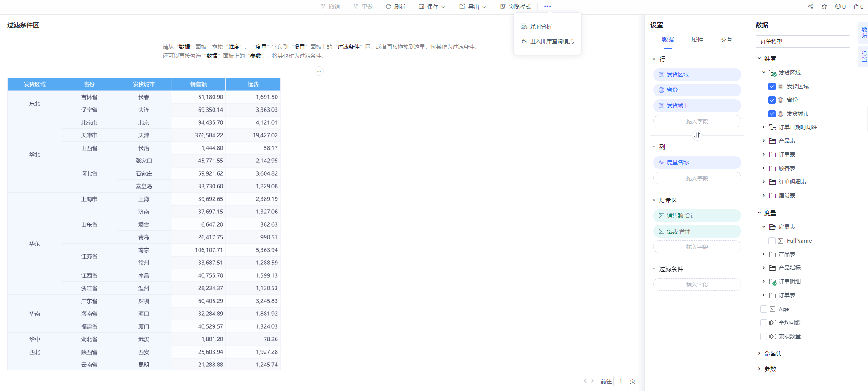Collapse the 维度 tree section
Screen dimensions: 868x391
tap(759, 58)
